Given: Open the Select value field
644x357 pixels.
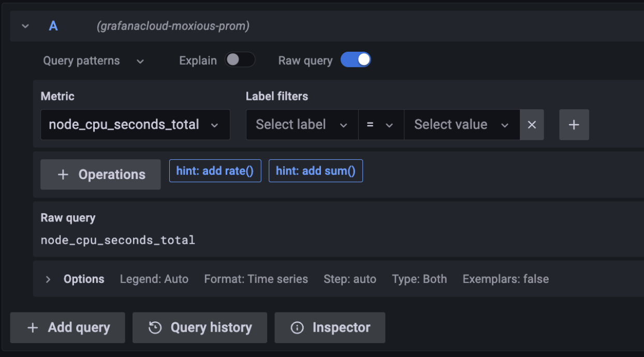Looking at the screenshot, I should click(461, 125).
